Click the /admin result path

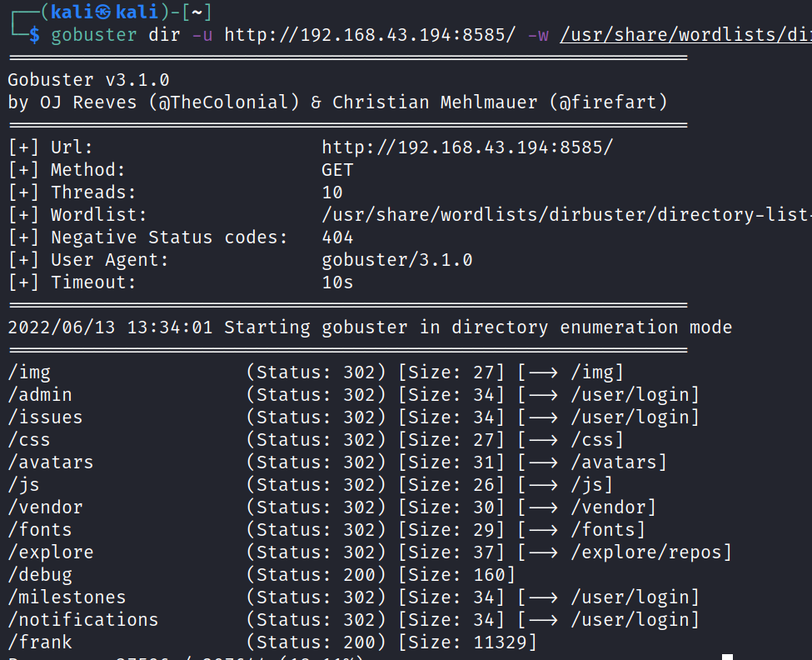[40, 394]
